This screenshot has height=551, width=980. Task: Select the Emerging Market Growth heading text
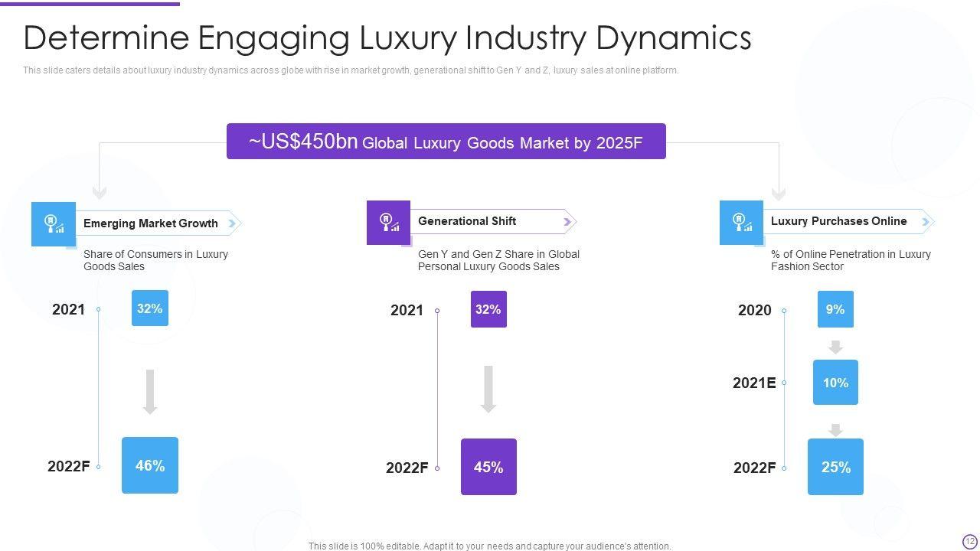[151, 223]
